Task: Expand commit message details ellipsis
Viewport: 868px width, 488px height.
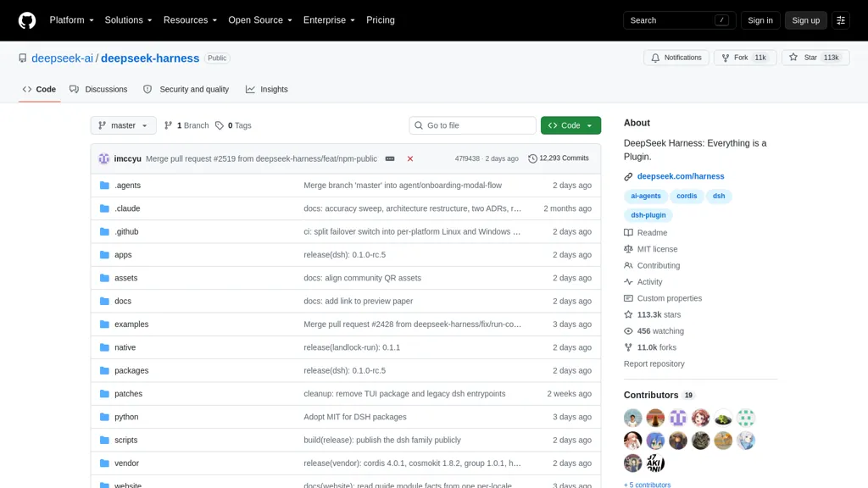Action: [x=390, y=158]
